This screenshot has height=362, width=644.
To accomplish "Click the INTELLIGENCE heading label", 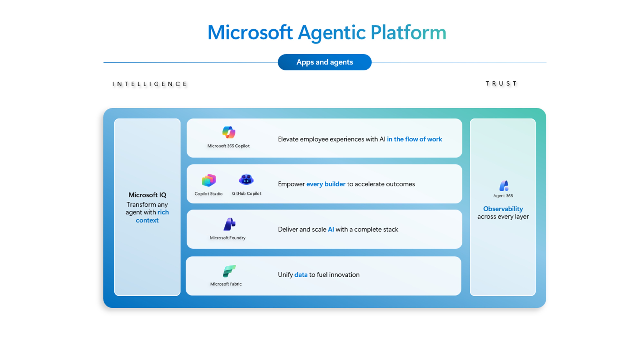I will coord(150,84).
